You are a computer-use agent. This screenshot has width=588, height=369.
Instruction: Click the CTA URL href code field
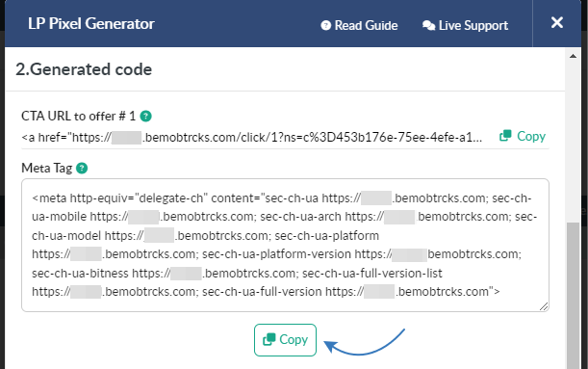tap(252, 138)
